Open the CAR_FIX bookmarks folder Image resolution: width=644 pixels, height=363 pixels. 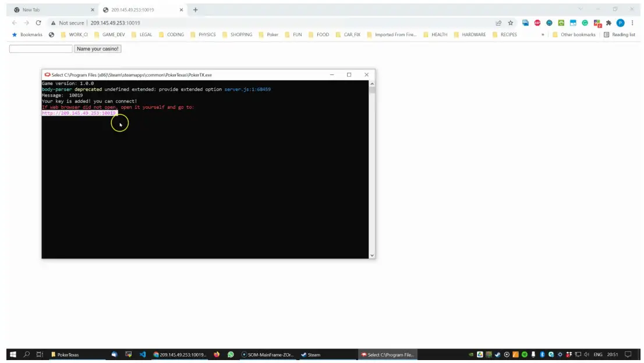click(x=348, y=34)
